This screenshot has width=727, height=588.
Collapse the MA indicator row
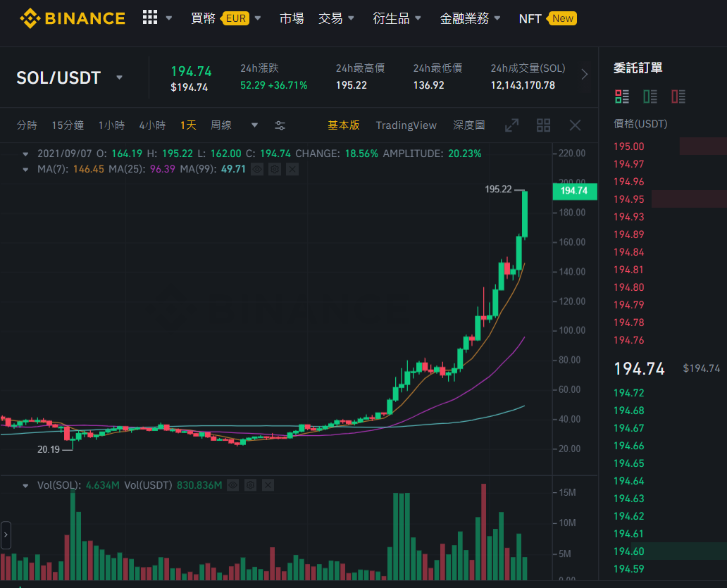25,170
